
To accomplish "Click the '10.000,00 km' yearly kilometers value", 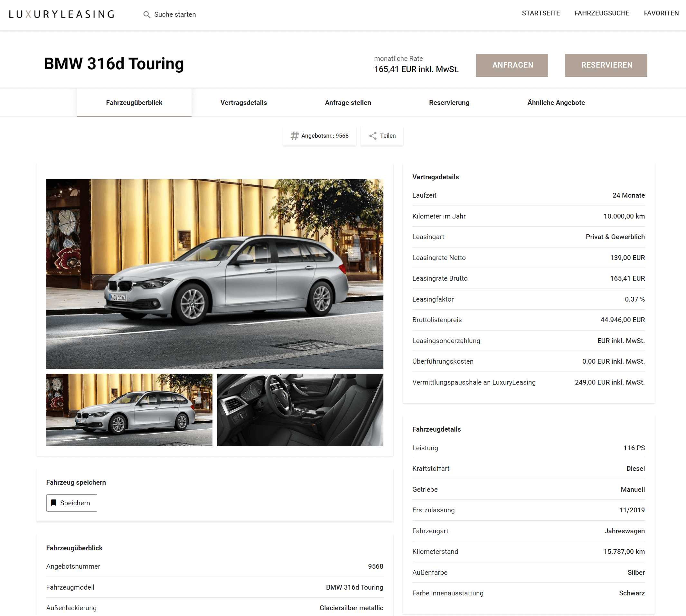I will pos(624,216).
